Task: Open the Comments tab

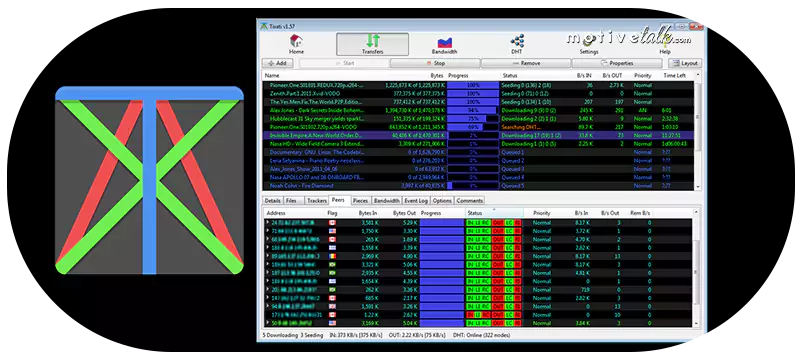Action: pos(469,201)
